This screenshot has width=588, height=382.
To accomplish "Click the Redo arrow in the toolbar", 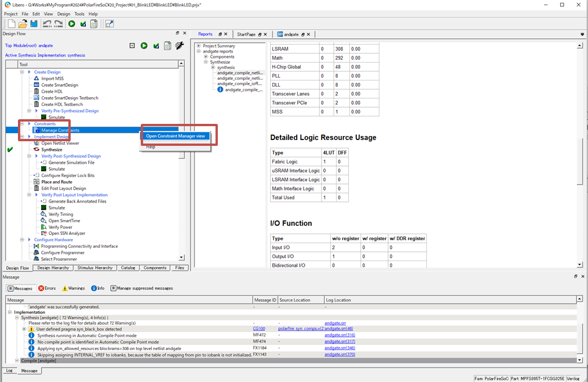I will 59,24.
